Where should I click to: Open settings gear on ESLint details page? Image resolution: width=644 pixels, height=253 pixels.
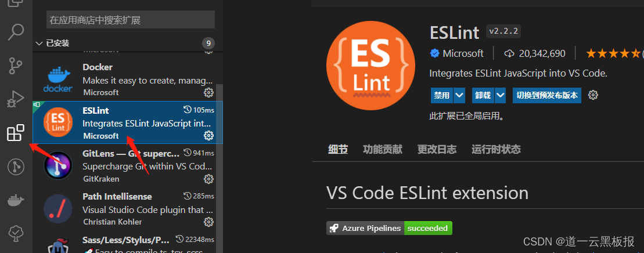click(593, 95)
